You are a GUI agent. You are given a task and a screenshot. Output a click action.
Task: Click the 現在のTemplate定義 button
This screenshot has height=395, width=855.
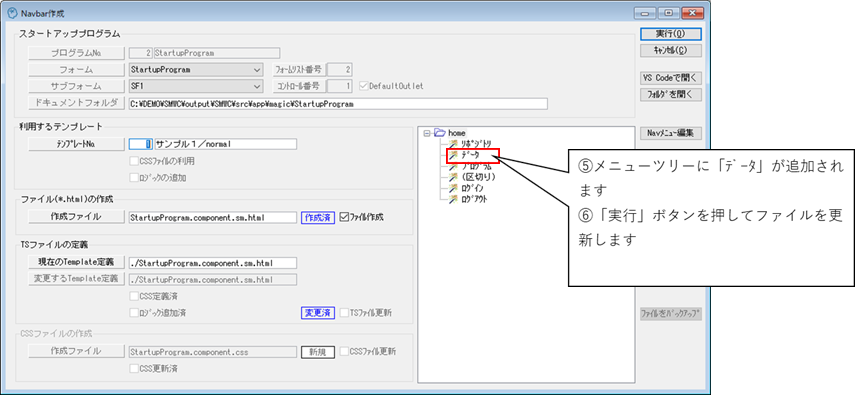(77, 262)
